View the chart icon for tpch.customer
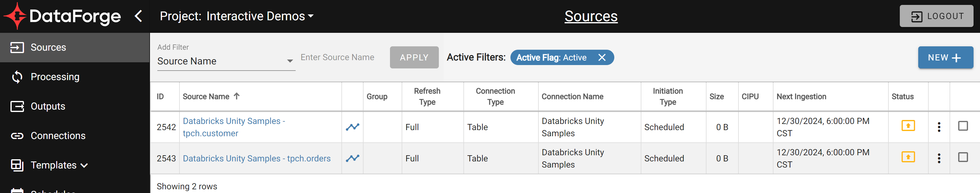 pyautogui.click(x=353, y=127)
